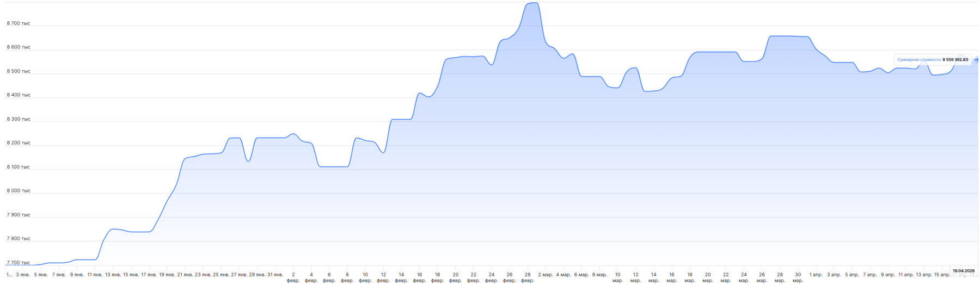Click the 8 700 тыс axis label
Screen dimensions: 980x285
click(x=19, y=23)
